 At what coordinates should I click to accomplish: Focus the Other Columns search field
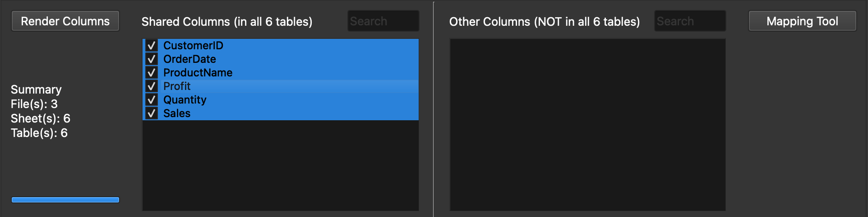click(x=690, y=21)
